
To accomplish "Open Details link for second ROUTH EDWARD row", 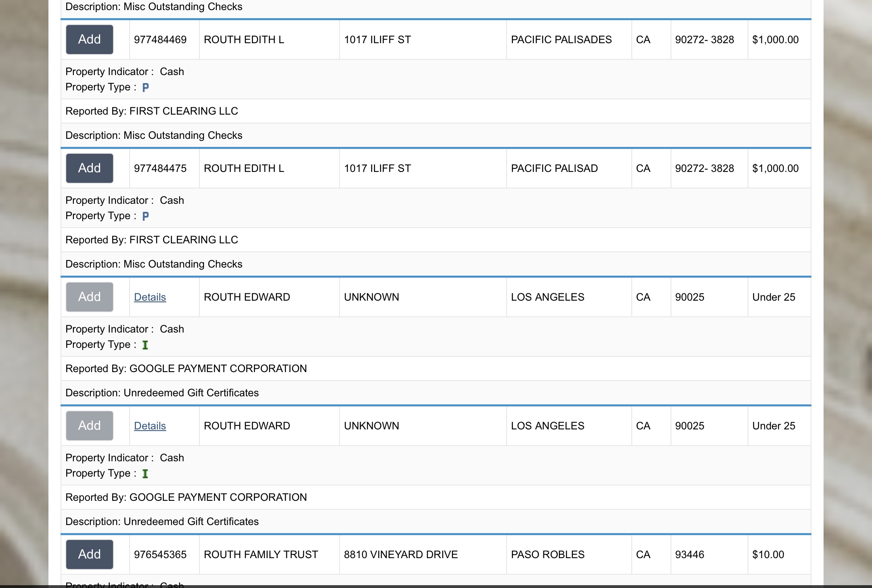I will coord(150,426).
